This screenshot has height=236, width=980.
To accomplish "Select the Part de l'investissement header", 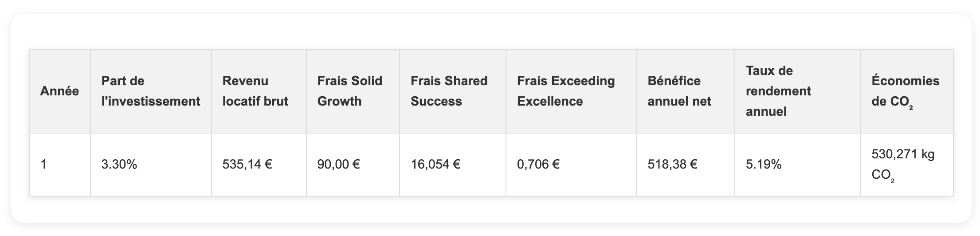I will click(x=151, y=91).
